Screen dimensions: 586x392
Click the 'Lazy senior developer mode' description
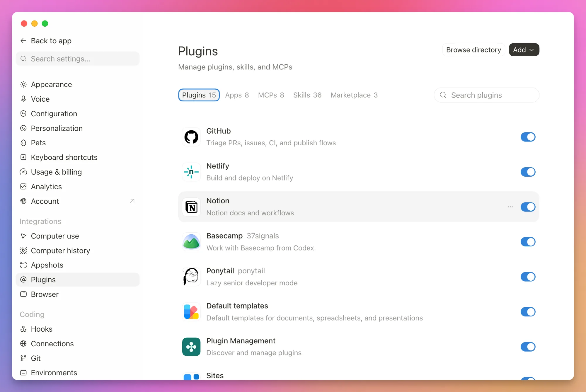[252, 283]
